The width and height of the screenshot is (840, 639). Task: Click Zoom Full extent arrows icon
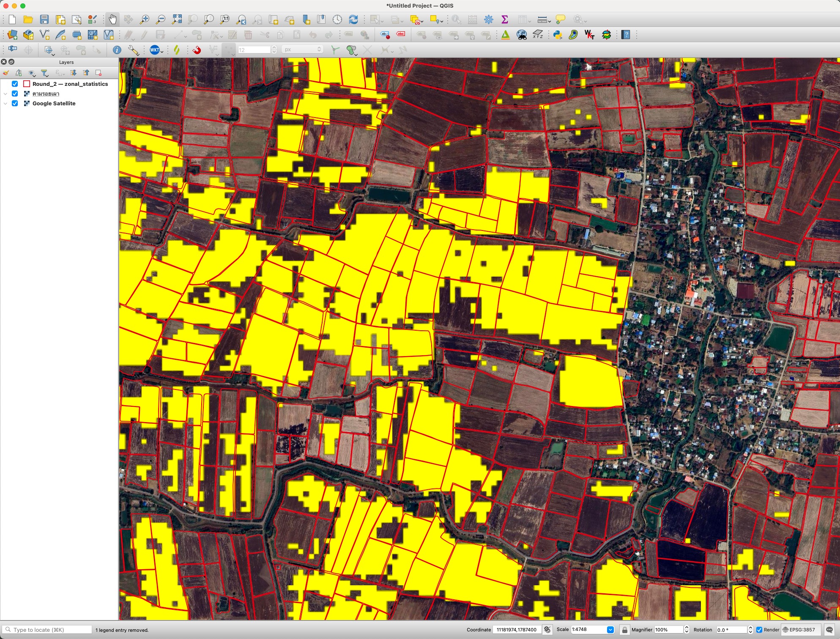pyautogui.click(x=177, y=19)
